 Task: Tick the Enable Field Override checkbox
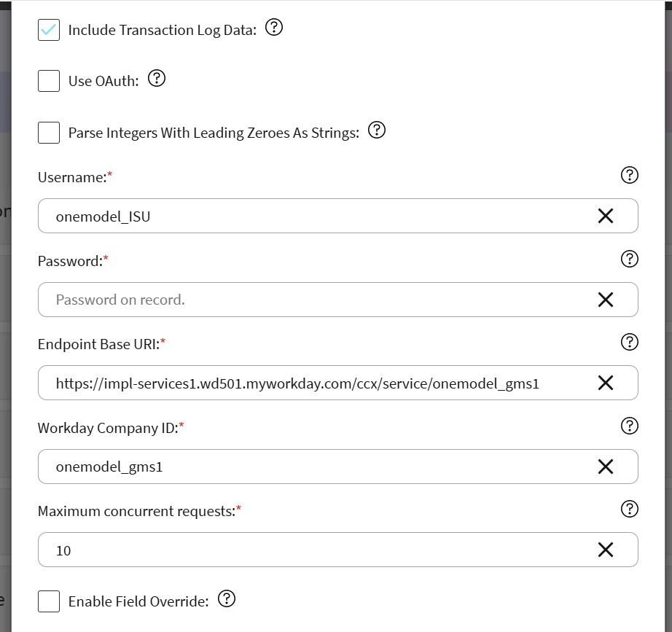pos(49,601)
